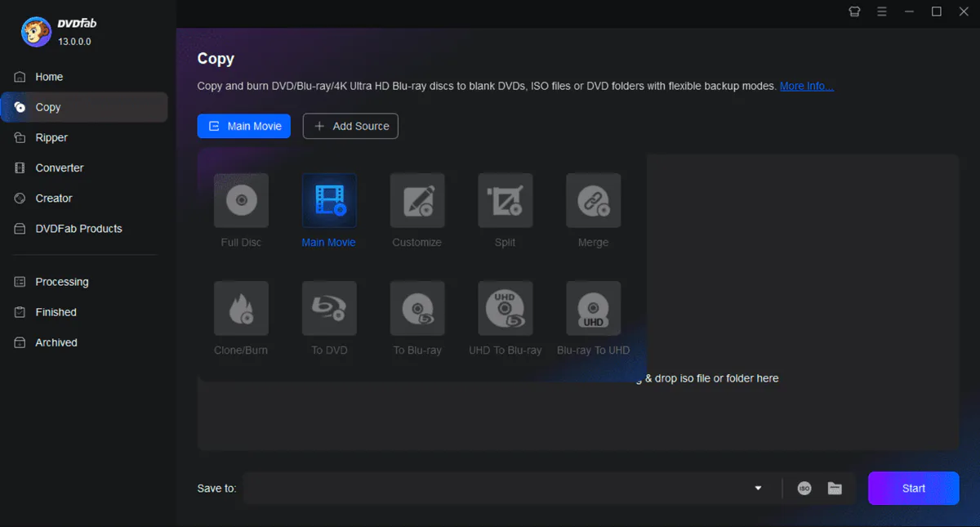Select the To Blu-ray mode
Viewport: 980px width, 527px height.
[416, 309]
